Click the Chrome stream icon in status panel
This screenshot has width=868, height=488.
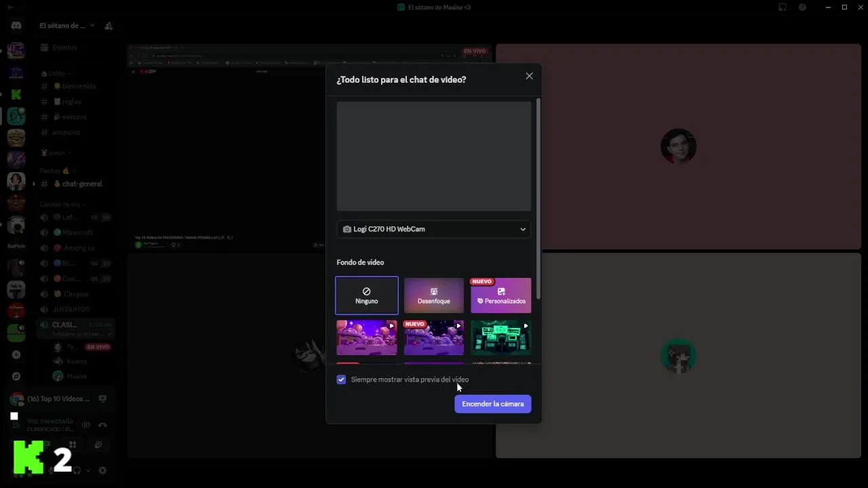click(x=16, y=399)
